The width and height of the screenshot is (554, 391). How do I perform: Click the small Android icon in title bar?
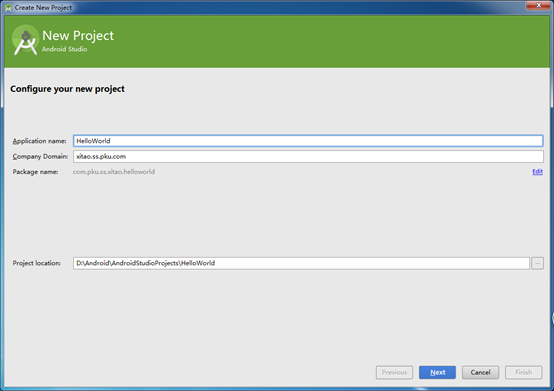pos(8,7)
